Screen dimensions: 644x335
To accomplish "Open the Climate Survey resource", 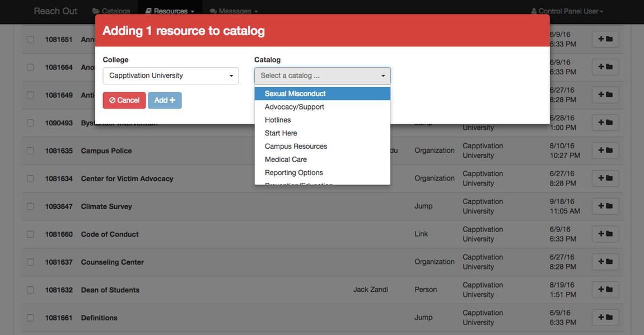I will click(106, 207).
